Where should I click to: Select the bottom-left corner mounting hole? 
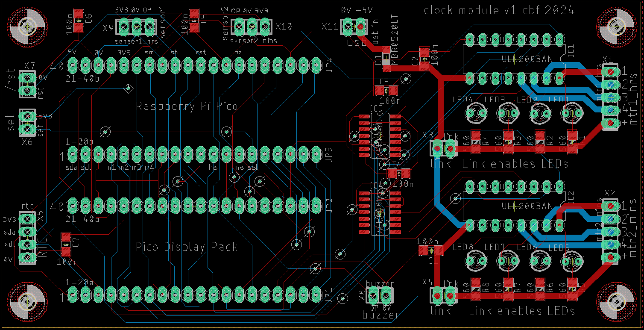point(27,302)
